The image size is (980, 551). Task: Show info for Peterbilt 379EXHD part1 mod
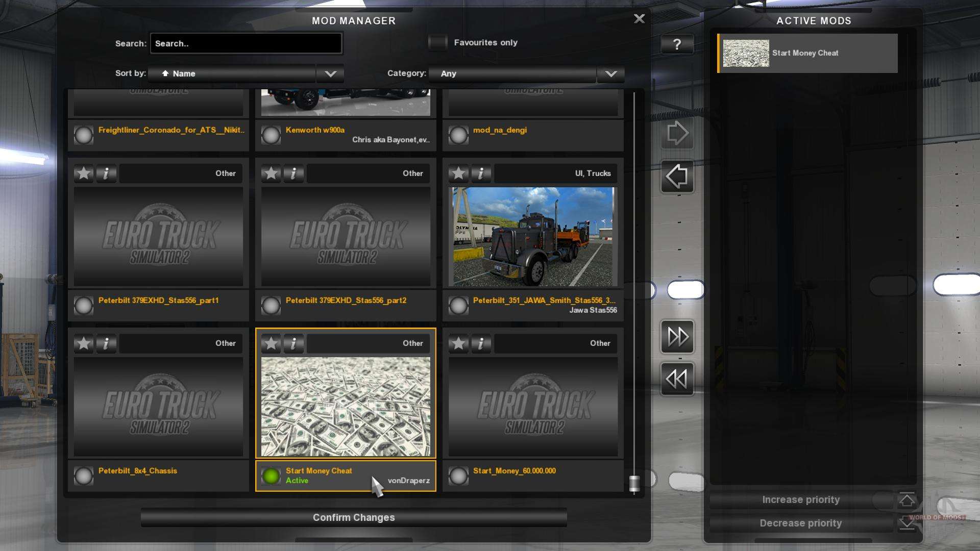106,173
